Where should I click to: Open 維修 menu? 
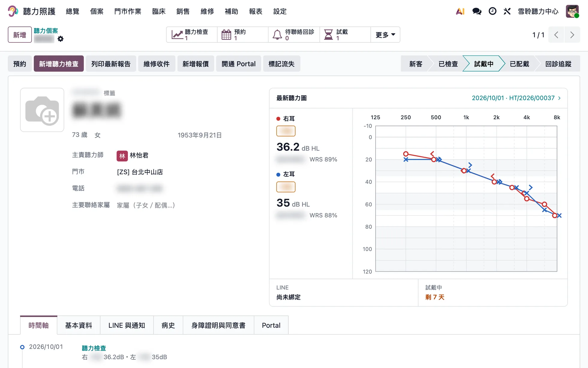coord(207,11)
